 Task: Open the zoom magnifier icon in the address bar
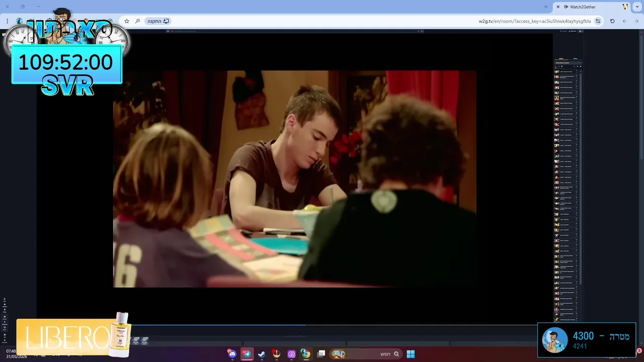click(137, 21)
